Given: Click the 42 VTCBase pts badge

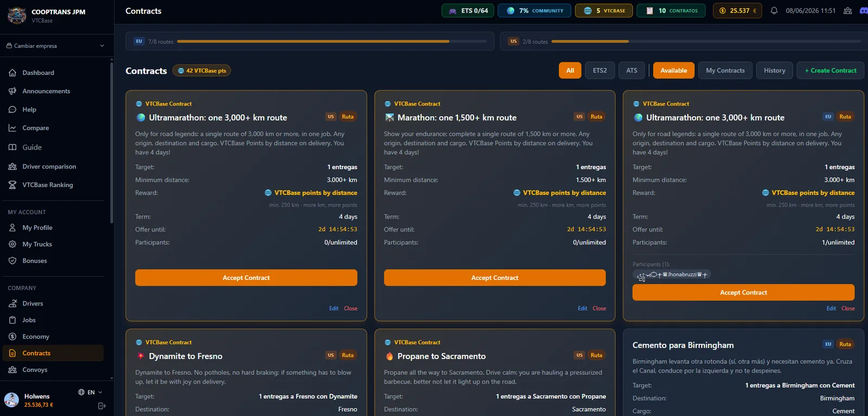Looking at the screenshot, I should (202, 71).
